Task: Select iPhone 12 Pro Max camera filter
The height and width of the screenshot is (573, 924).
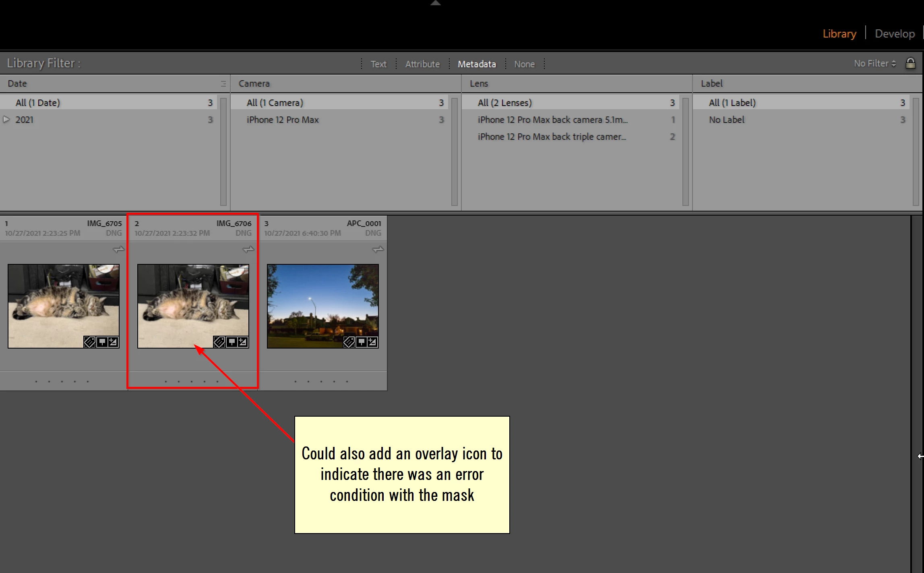Action: 282,120
